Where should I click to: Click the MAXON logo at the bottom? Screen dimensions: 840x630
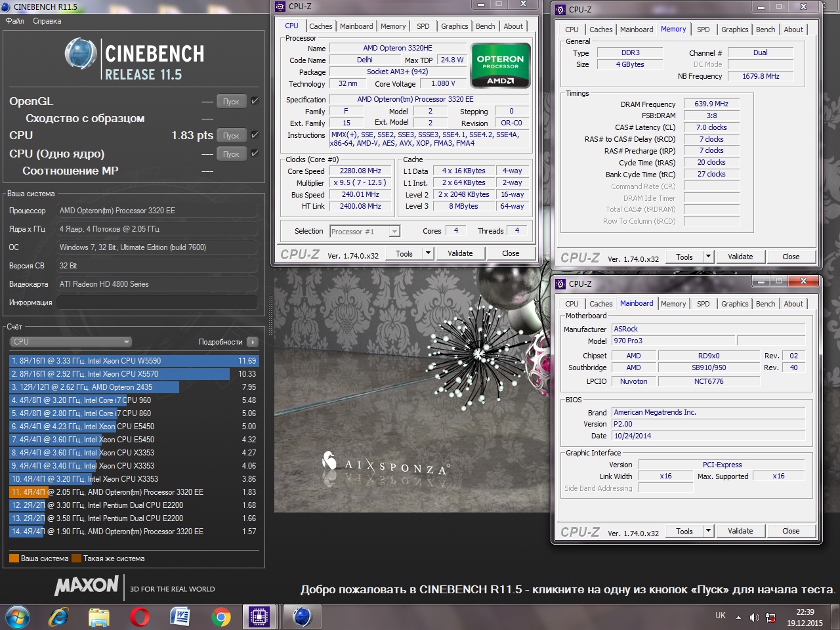(x=87, y=586)
